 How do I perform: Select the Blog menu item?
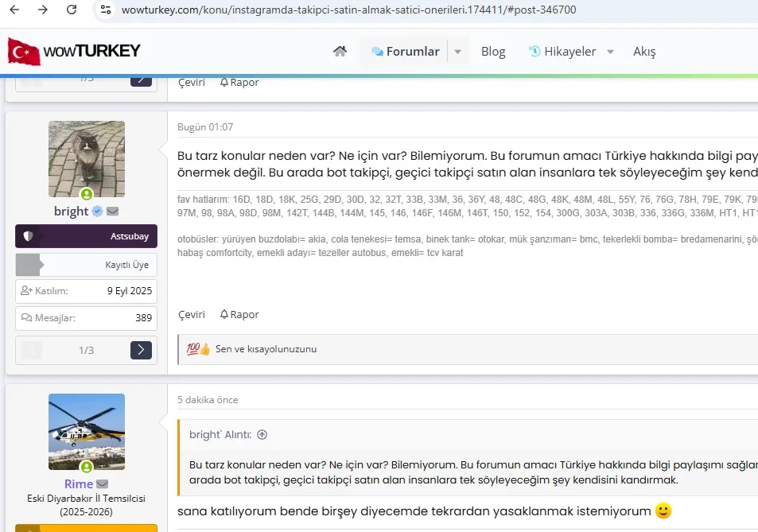(x=493, y=51)
